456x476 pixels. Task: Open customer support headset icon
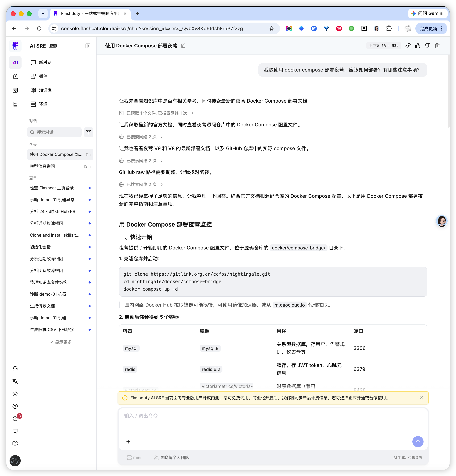click(x=15, y=369)
